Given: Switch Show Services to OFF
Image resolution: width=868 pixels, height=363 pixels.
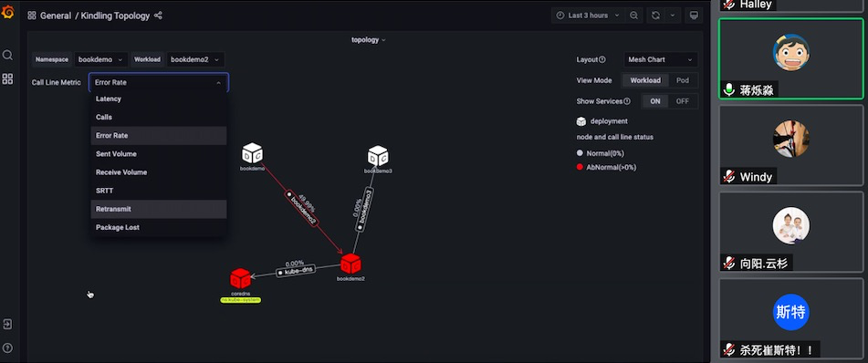Looking at the screenshot, I should click(683, 101).
